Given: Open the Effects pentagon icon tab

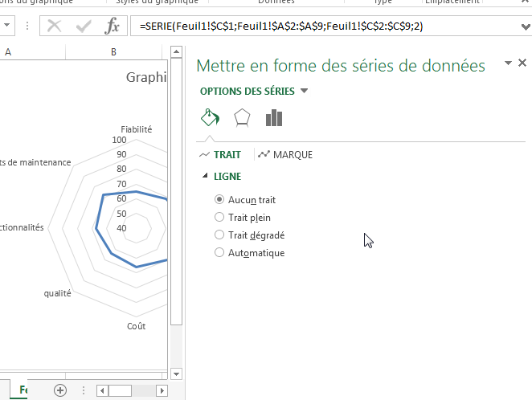Looking at the screenshot, I should point(242,119).
